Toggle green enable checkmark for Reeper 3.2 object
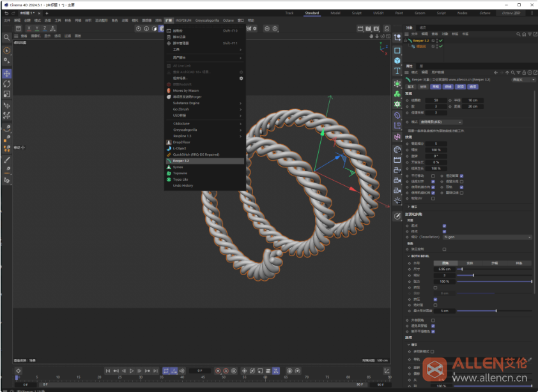 (441, 40)
